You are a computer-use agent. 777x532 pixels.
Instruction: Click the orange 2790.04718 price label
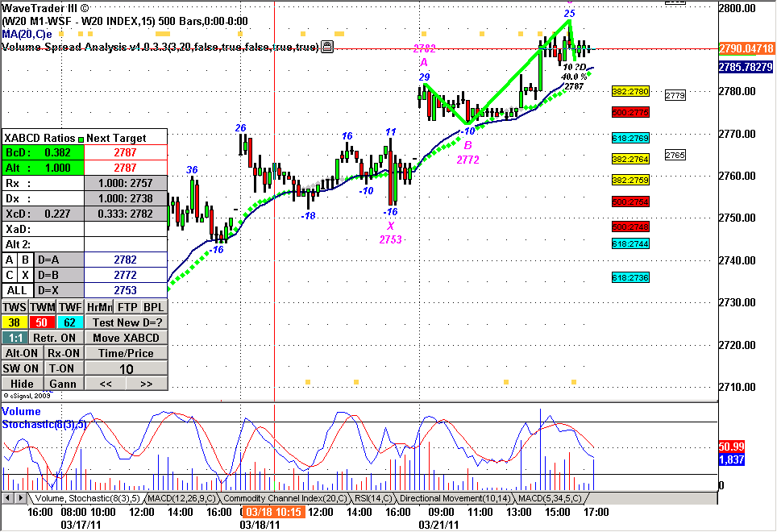click(x=746, y=48)
